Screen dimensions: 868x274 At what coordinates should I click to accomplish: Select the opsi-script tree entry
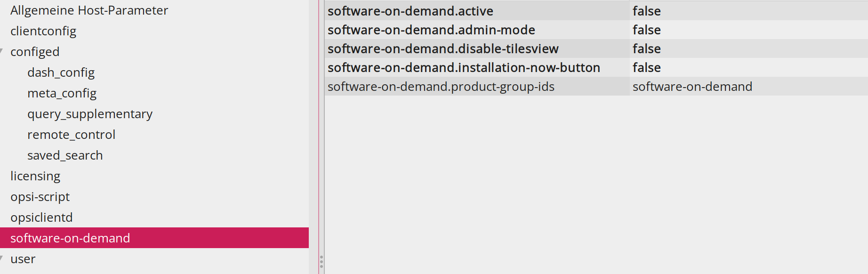click(x=40, y=196)
